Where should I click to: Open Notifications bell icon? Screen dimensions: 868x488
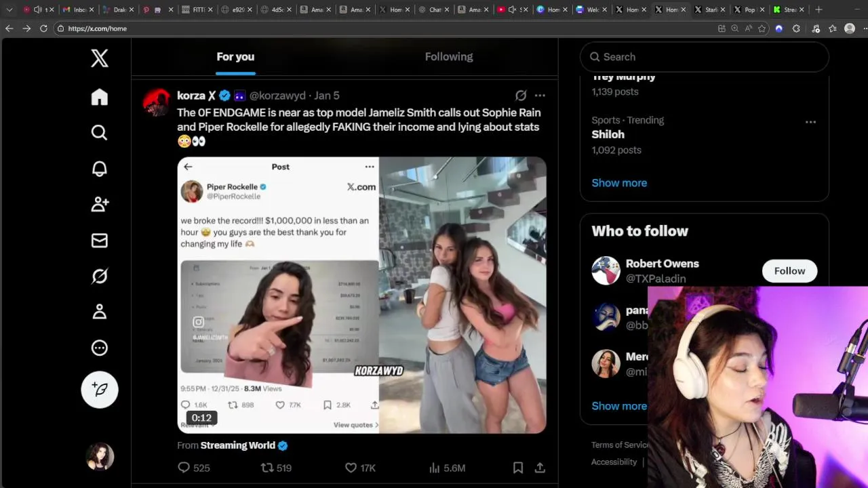(100, 169)
